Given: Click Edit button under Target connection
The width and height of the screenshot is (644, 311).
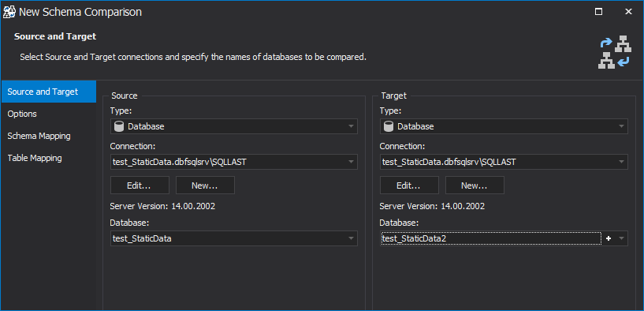Looking at the screenshot, I should click(x=409, y=185).
